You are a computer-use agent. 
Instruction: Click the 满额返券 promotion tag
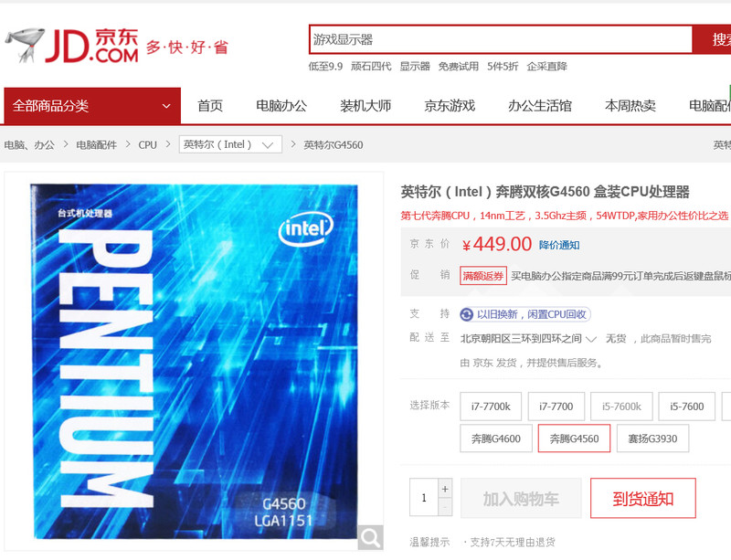[483, 276]
